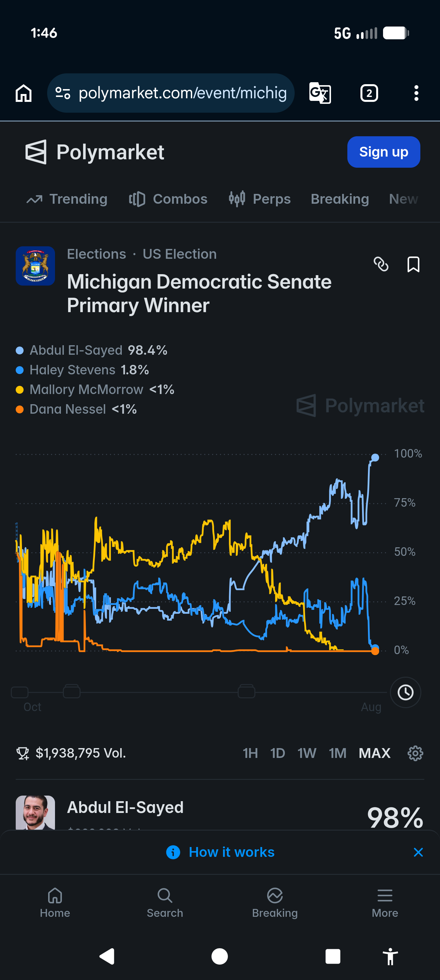Image resolution: width=440 pixels, height=980 pixels.
Task: Dismiss the How it works banner
Action: [418, 852]
